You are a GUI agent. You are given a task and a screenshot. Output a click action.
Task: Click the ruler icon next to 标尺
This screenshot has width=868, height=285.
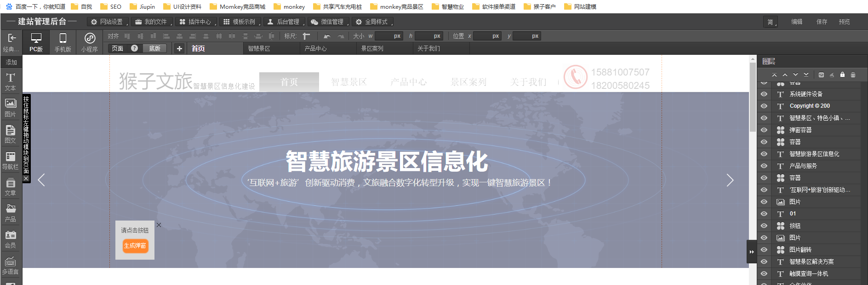(x=307, y=36)
